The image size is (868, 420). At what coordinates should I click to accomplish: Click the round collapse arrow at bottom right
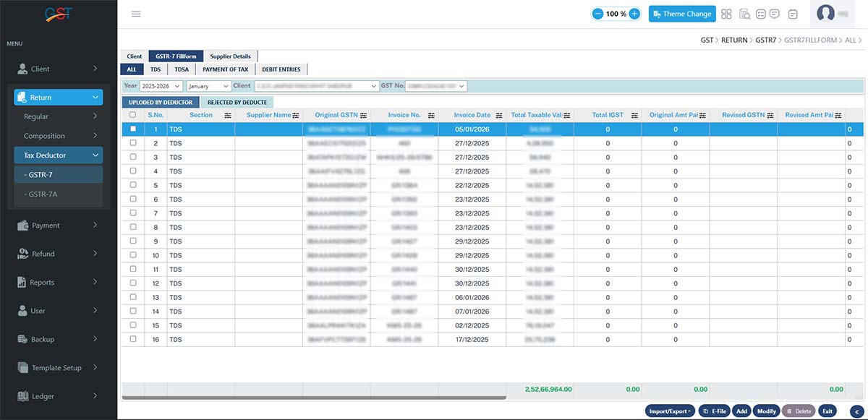856,411
